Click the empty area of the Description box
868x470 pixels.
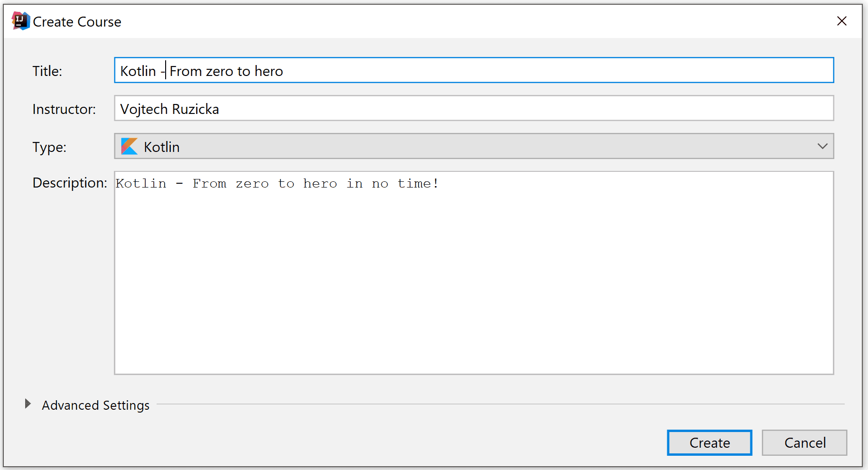474,285
